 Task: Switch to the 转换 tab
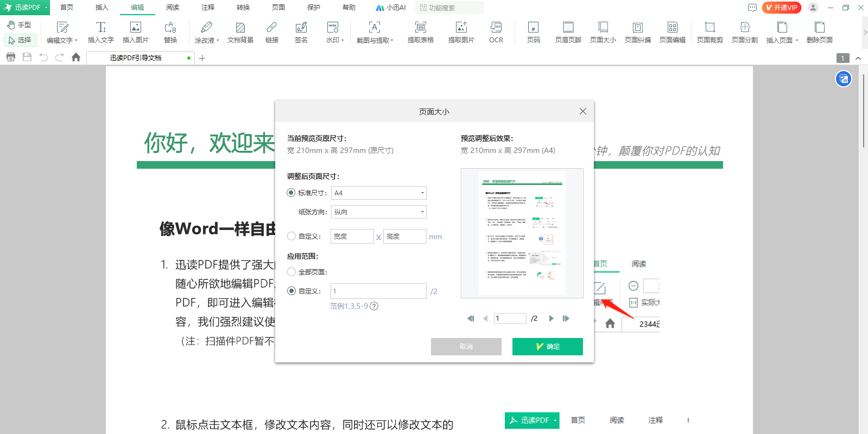pos(243,8)
